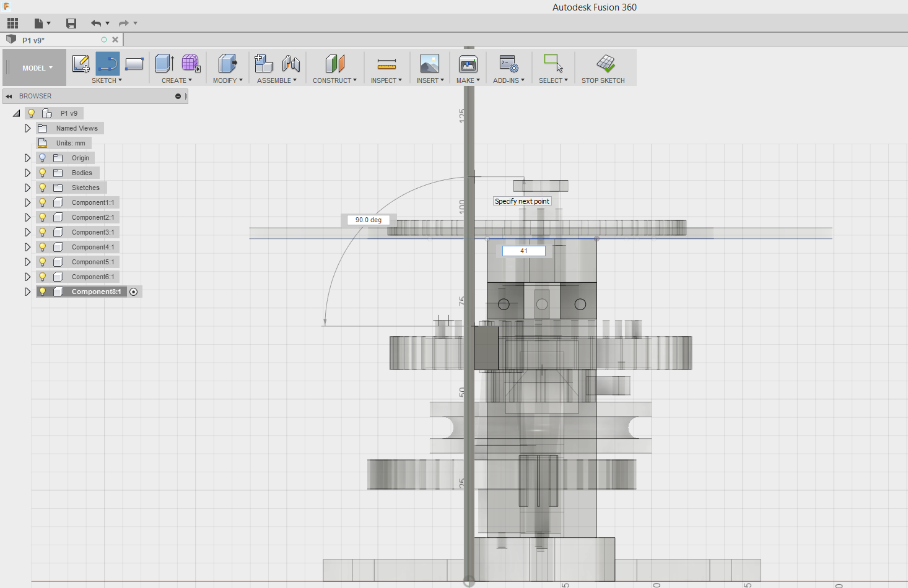Toggle visibility of Sketches folder

click(x=42, y=188)
